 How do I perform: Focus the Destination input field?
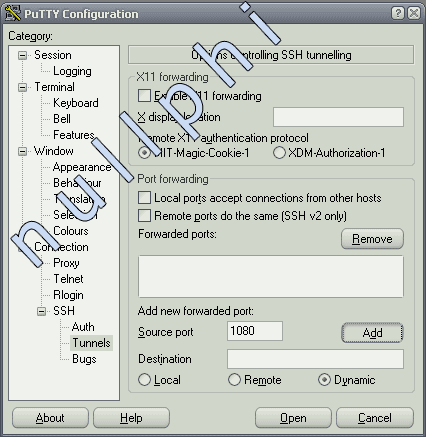tap(315, 359)
